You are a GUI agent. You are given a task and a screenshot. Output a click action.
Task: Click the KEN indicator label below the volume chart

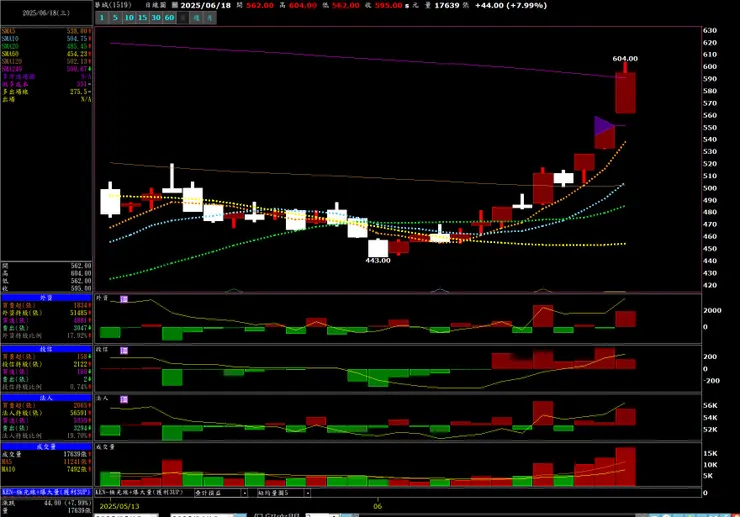(x=140, y=492)
